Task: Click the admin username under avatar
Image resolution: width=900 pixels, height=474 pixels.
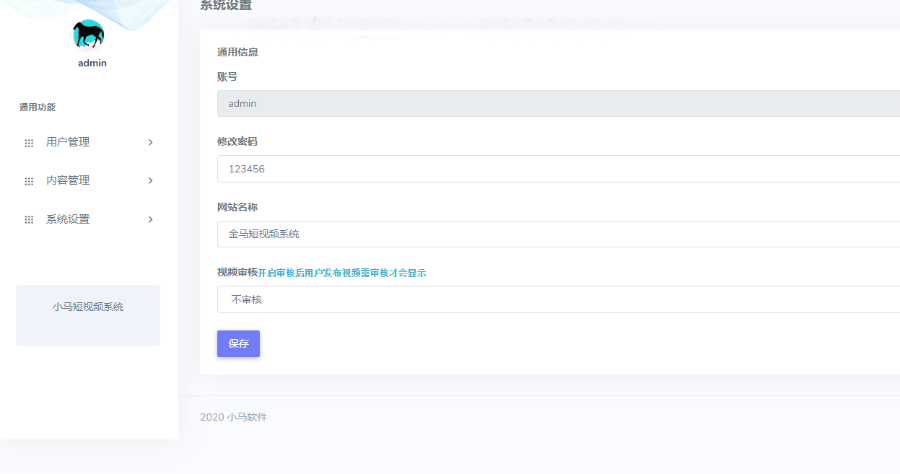Action: [92, 63]
